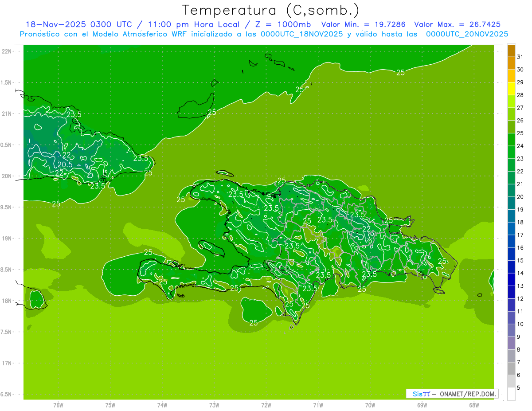Click the 0000UTC_18NOV2025 initialization timestamp
The image size is (532, 411).
(301, 34)
